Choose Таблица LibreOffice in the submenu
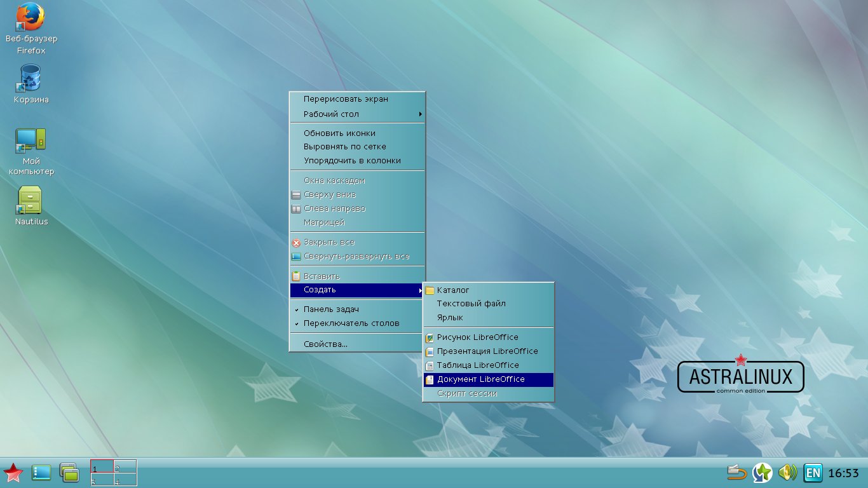The image size is (868, 488). tap(477, 365)
